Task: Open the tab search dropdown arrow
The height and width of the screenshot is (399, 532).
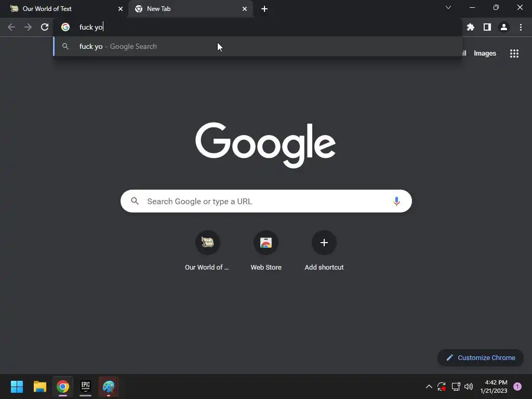Action: click(448, 7)
